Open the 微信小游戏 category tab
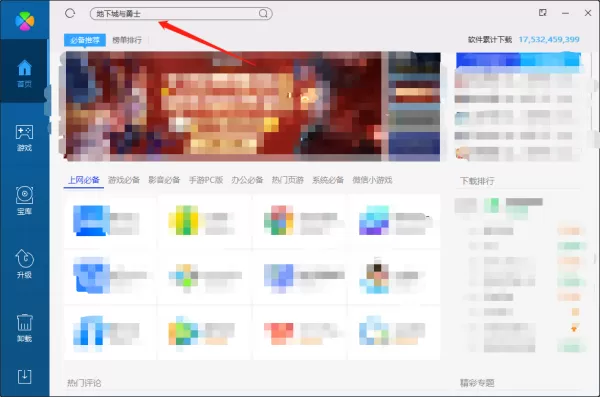The image size is (600, 397). (372, 180)
